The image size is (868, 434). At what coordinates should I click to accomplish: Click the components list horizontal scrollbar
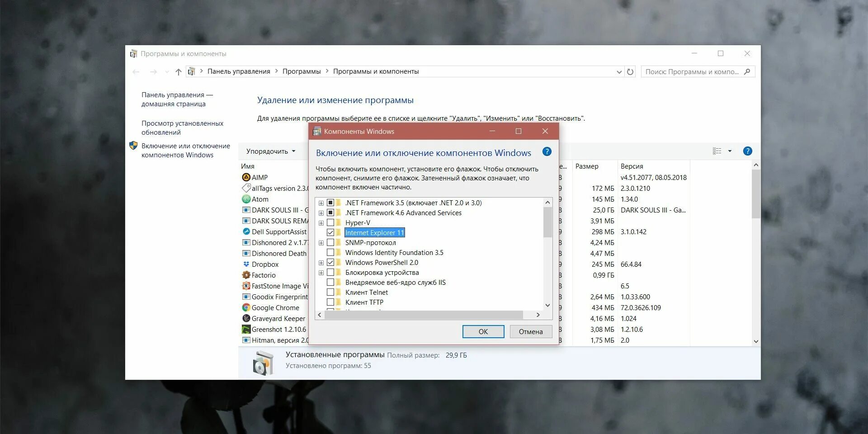424,315
